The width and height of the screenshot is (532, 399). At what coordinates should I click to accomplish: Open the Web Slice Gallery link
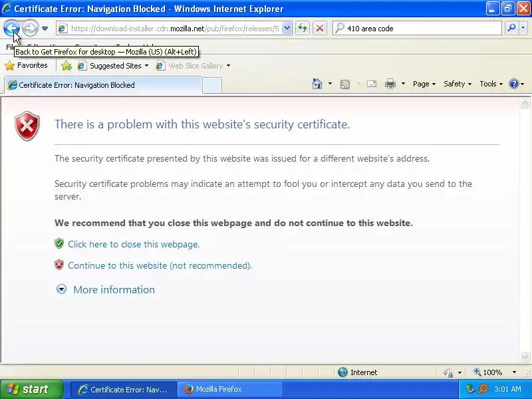[x=190, y=65]
